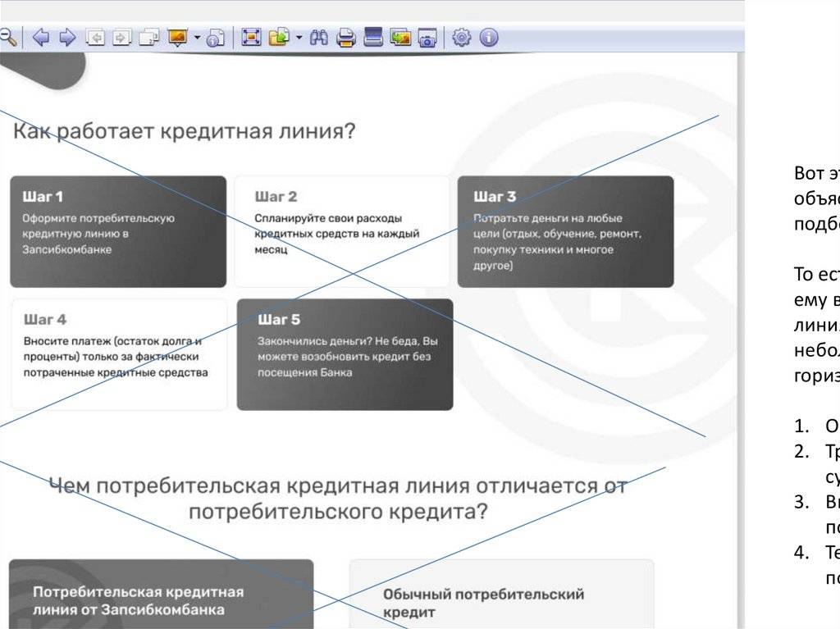Click the blue info about icon

tap(489, 38)
